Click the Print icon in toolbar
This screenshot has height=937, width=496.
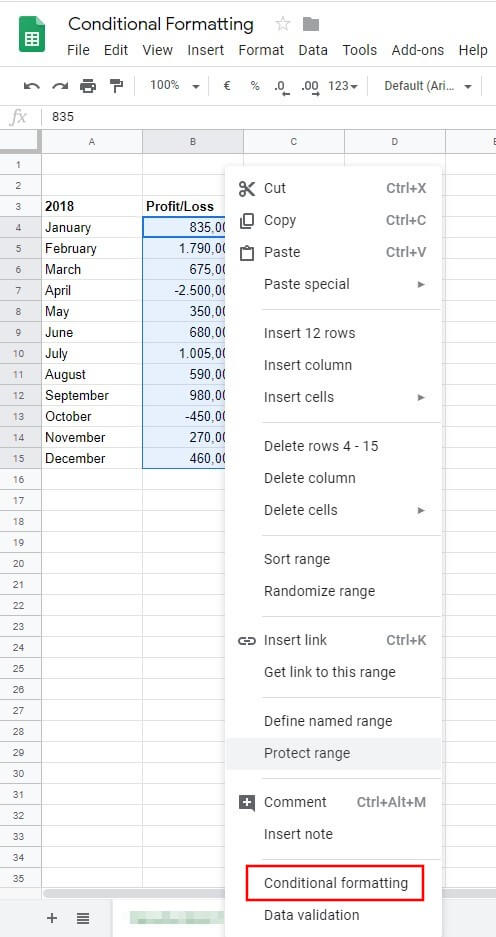coord(88,86)
